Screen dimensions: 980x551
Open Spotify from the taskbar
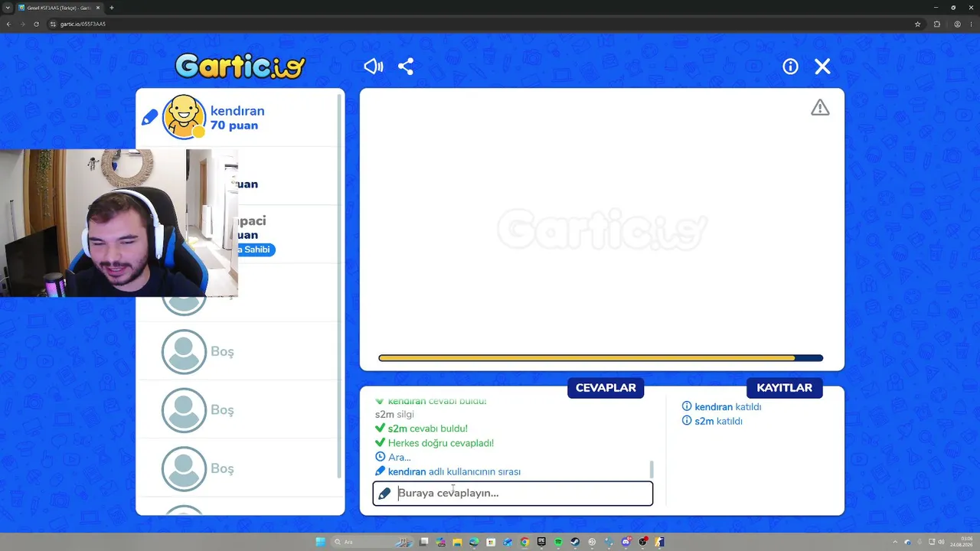[558, 542]
